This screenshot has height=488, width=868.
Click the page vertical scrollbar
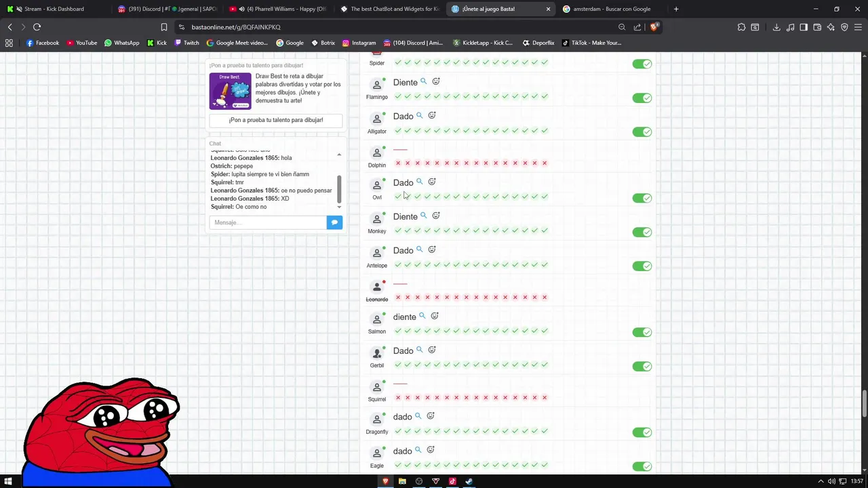(x=864, y=404)
